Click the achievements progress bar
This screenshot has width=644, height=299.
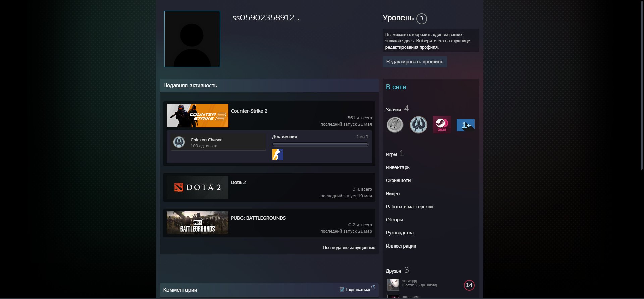pyautogui.click(x=320, y=144)
